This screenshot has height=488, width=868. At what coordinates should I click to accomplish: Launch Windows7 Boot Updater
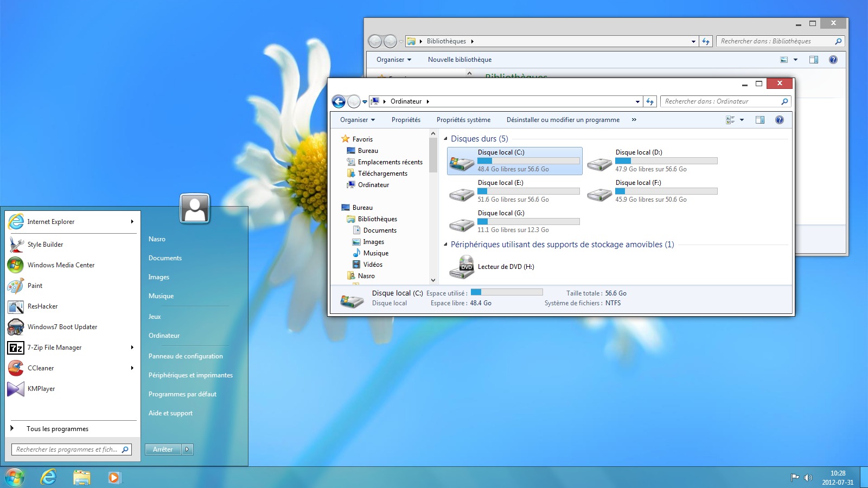[x=72, y=327]
